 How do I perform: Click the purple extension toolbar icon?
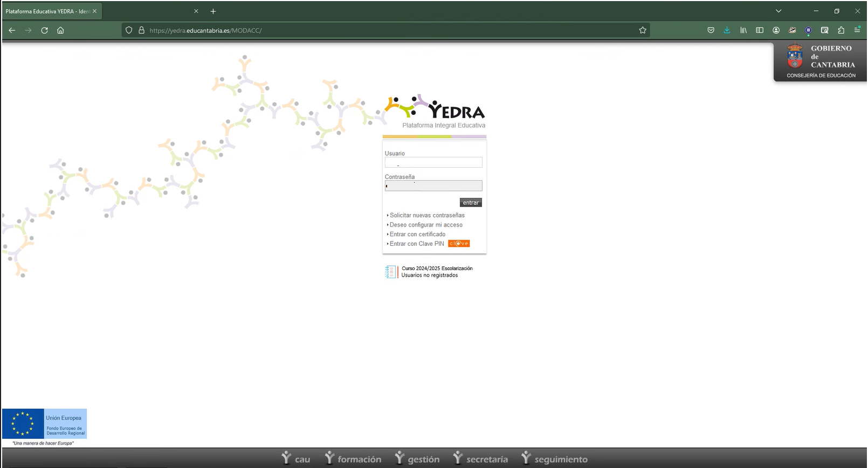[808, 30]
